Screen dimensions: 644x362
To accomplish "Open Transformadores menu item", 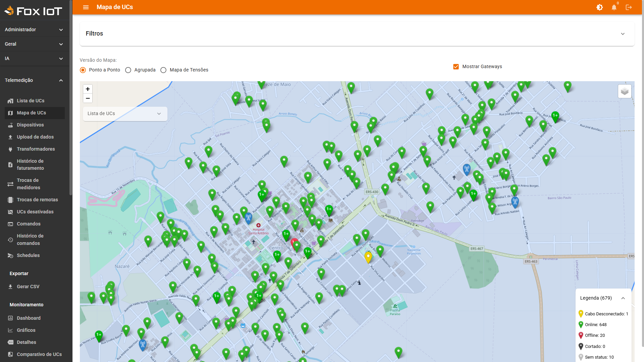I will [x=35, y=149].
